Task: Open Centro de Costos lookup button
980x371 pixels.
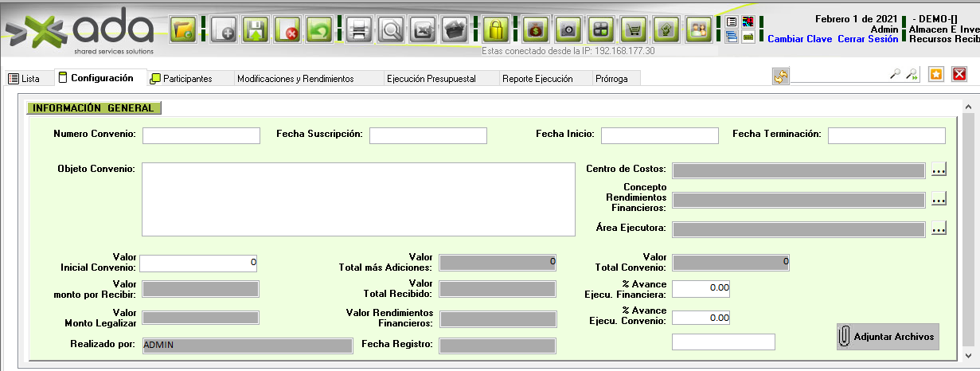Action: coord(938,170)
